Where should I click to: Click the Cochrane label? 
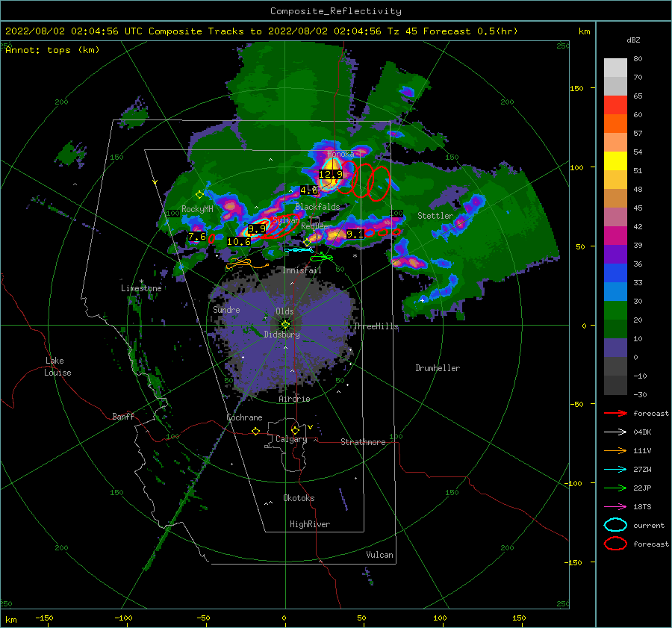(244, 417)
